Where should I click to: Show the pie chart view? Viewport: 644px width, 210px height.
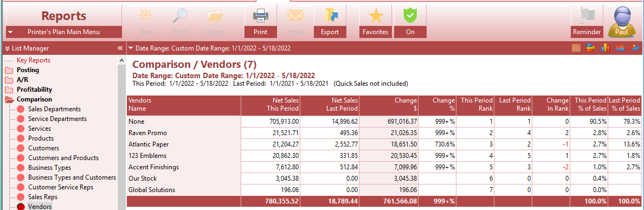(634, 48)
